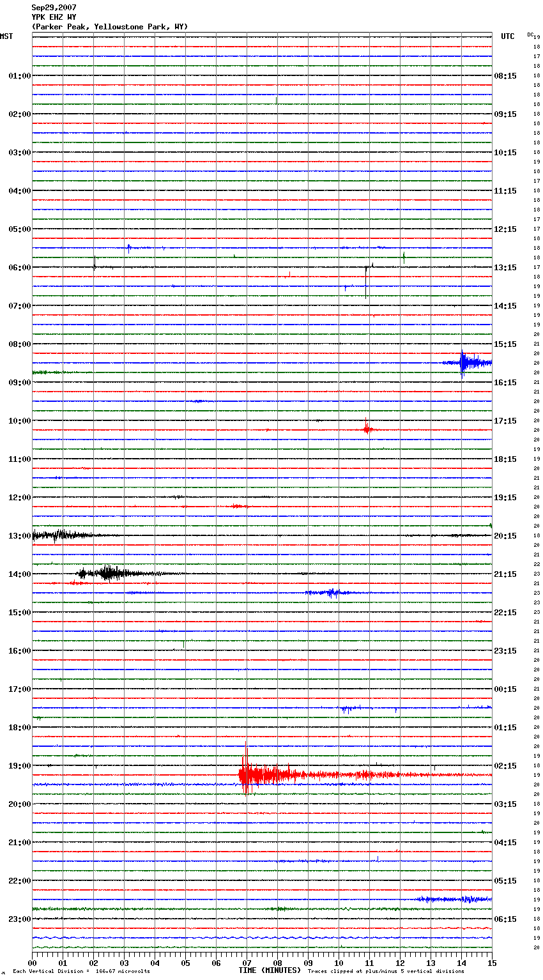Click the 15:00 MST hour label
Screen dimensions: 543x980
click(20, 613)
